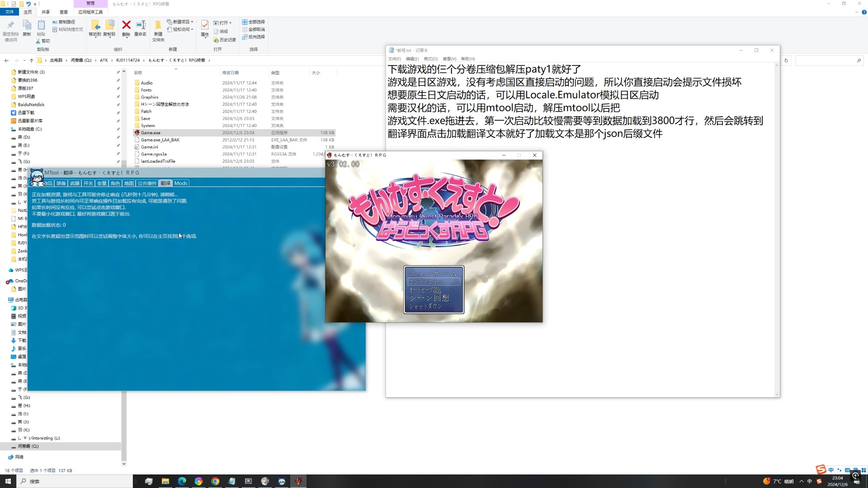Select the Game.rgss3a file
The image size is (868, 488).
154,154
